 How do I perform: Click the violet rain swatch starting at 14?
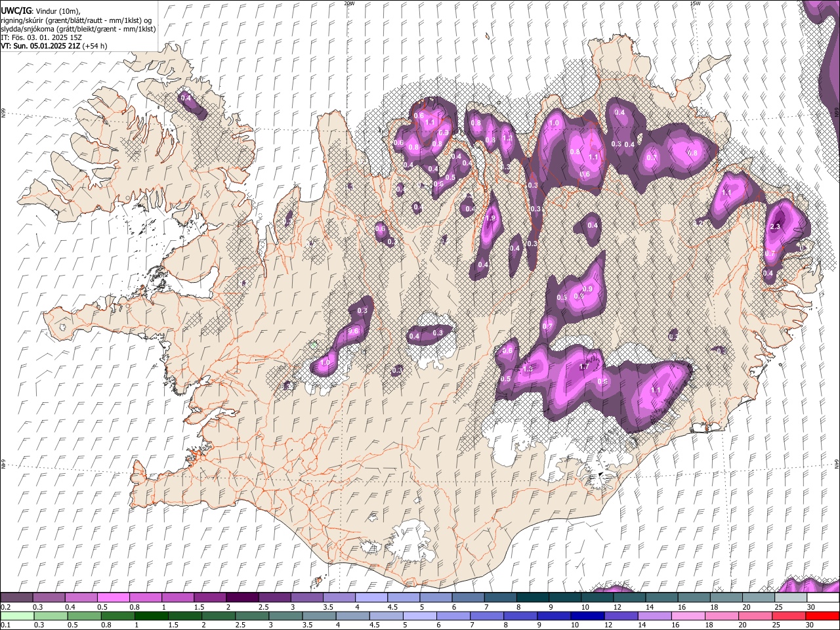coord(655,616)
